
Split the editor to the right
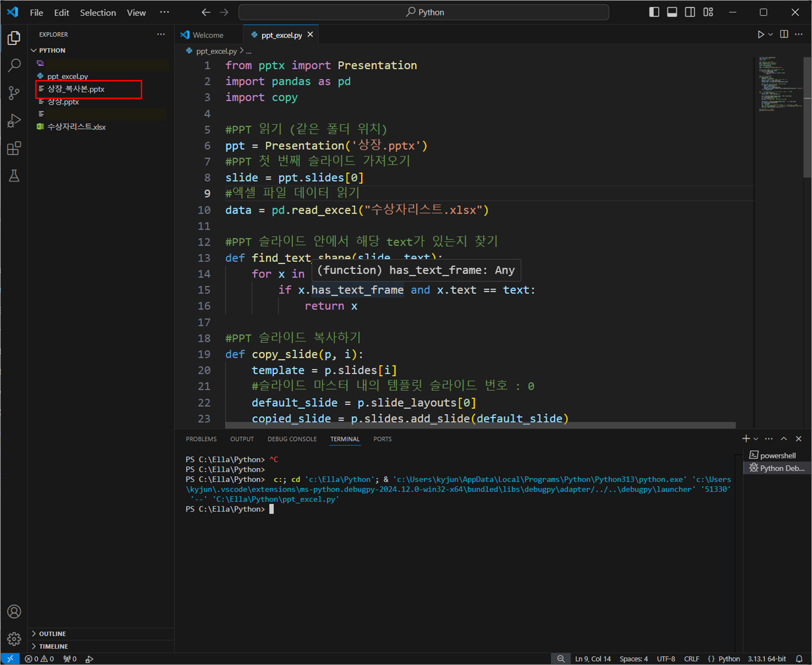784,35
